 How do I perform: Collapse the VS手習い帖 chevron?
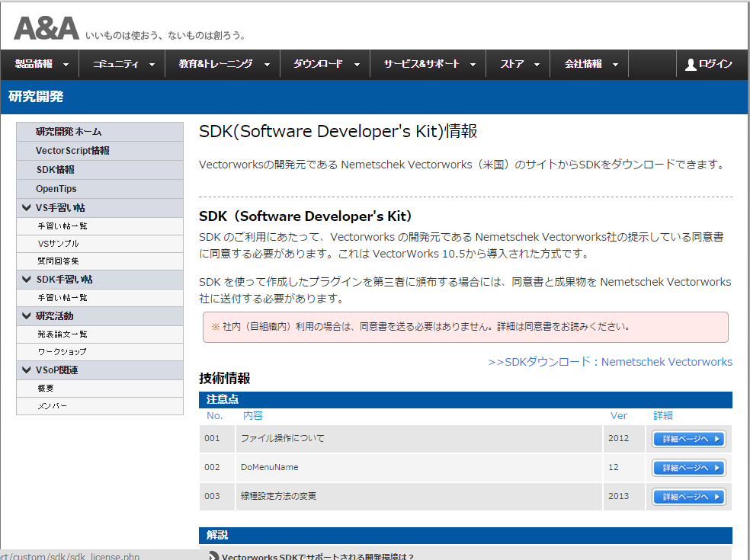pos(27,207)
